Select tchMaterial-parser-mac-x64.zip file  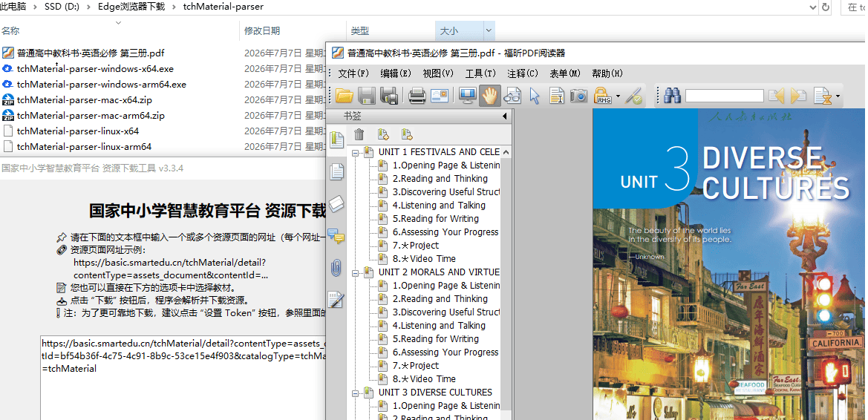[84, 100]
